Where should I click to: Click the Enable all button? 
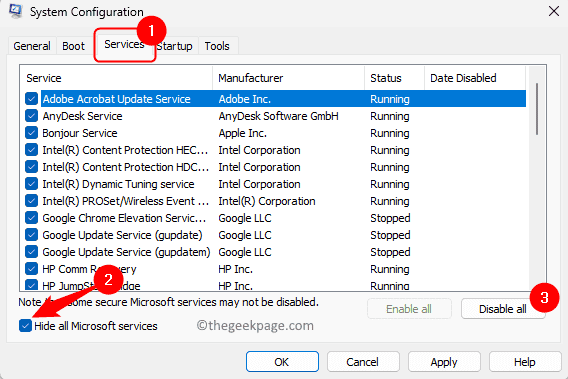[409, 309]
